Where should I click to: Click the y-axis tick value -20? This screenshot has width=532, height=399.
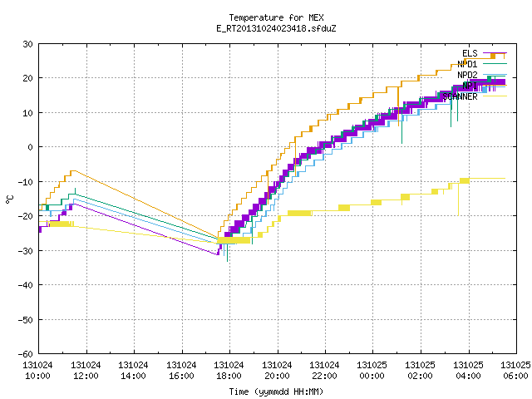coord(26,216)
